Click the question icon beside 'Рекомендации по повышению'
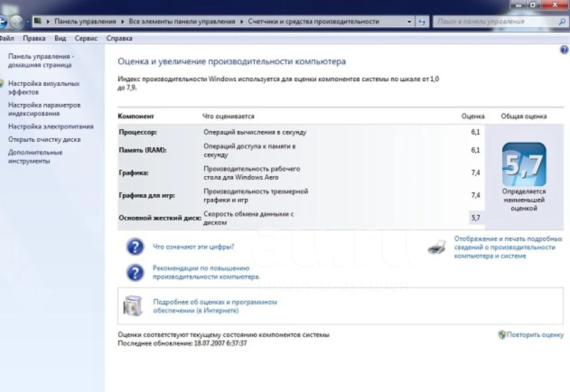Image resolution: width=570 pixels, height=392 pixels. coord(135,272)
